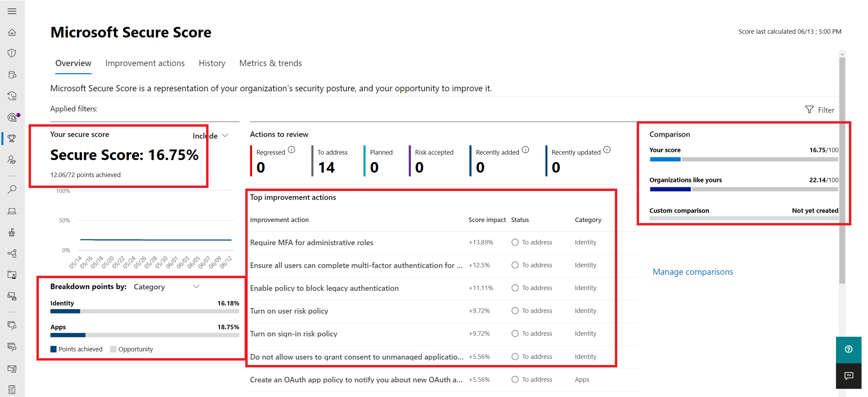Click the teal help question mark icon
This screenshot has width=868, height=397.
848,349
